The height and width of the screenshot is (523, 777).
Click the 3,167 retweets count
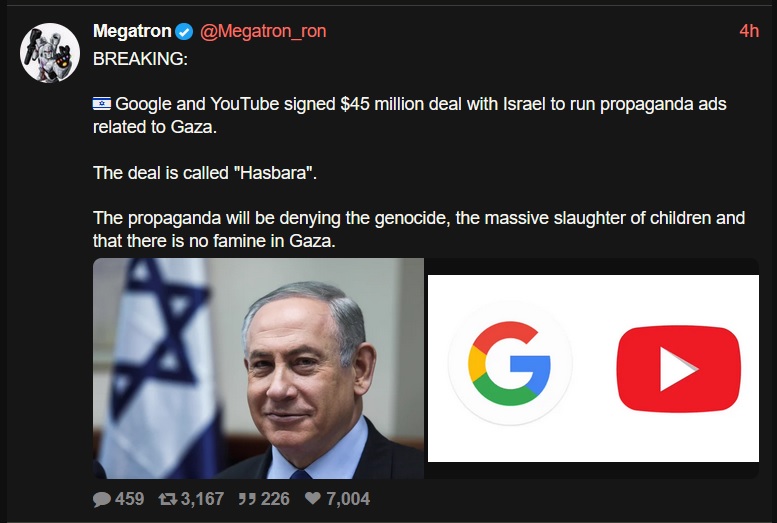[202, 499]
